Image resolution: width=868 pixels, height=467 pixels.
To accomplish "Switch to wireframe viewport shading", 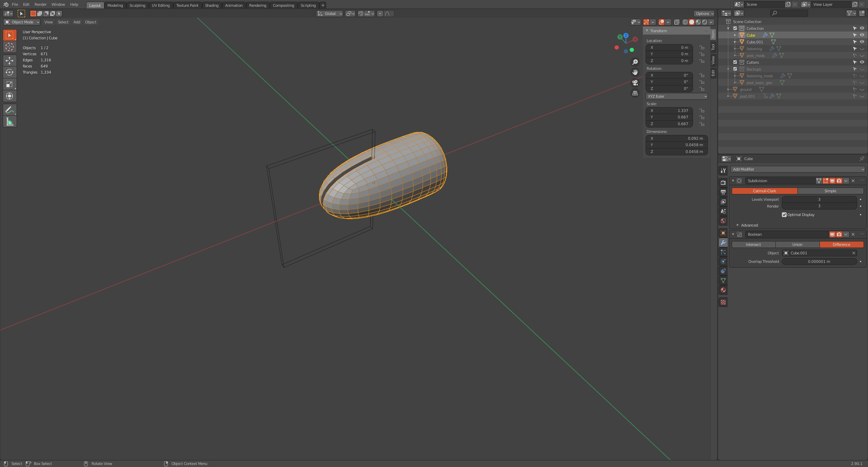I will (685, 22).
